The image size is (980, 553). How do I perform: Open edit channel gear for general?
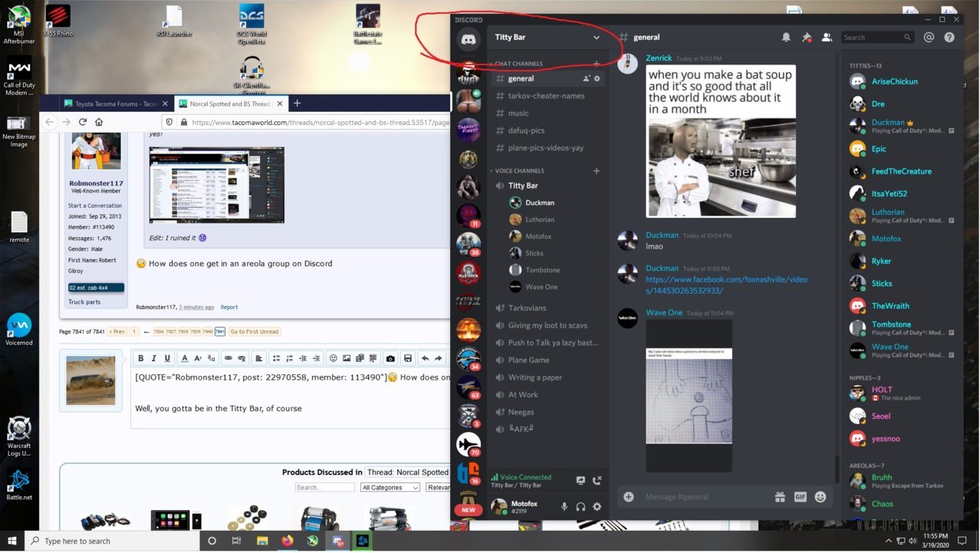click(597, 78)
